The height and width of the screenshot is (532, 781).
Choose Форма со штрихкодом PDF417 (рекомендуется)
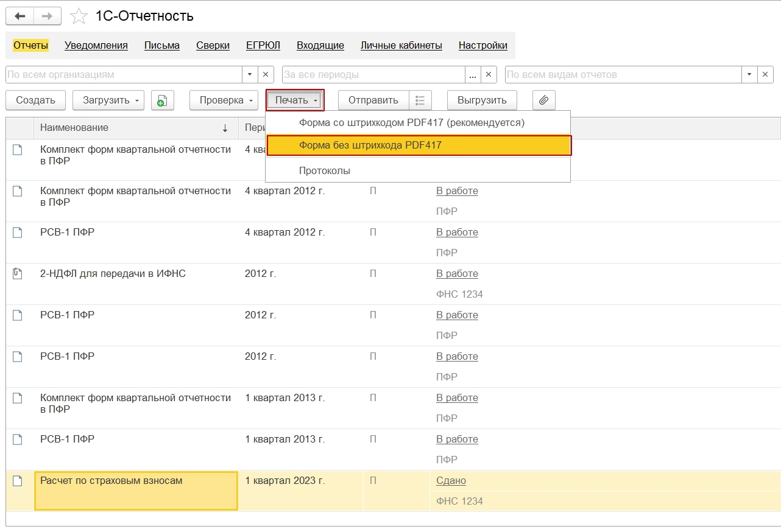click(418, 122)
